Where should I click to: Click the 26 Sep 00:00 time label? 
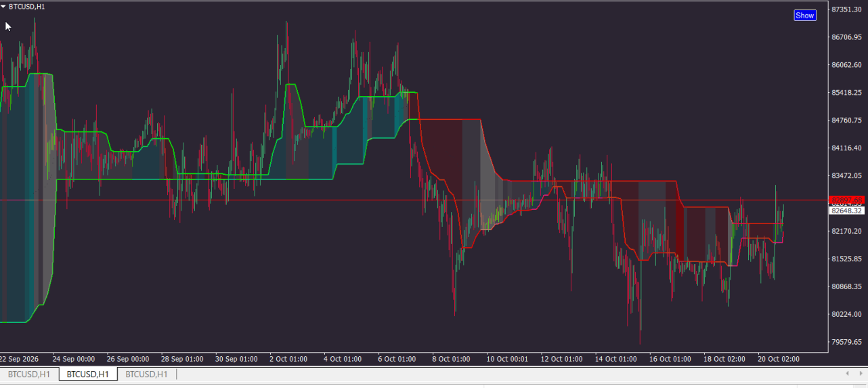pyautogui.click(x=128, y=359)
